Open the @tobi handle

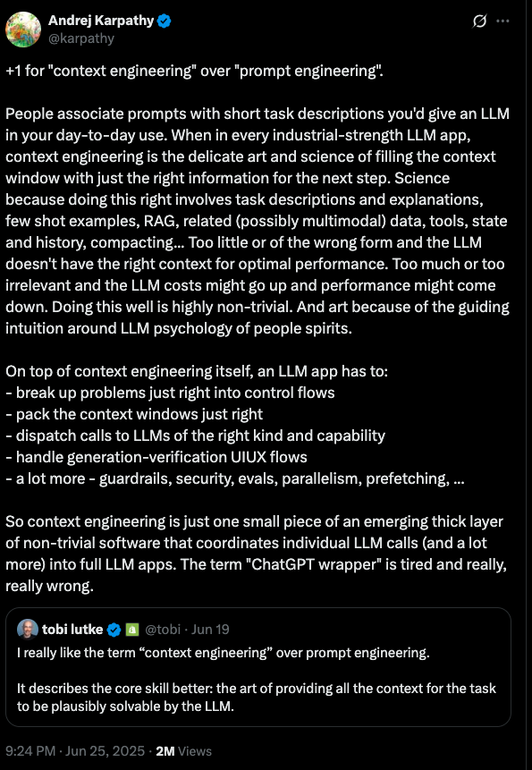(x=162, y=629)
